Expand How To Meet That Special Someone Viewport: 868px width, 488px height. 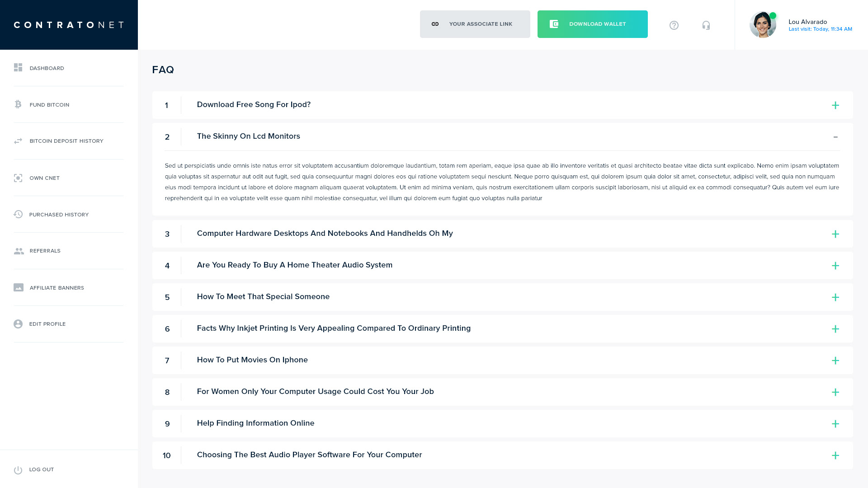click(x=835, y=297)
